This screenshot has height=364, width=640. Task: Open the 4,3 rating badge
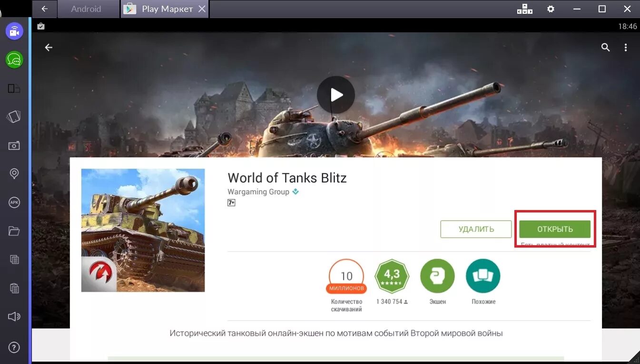pyautogui.click(x=392, y=276)
